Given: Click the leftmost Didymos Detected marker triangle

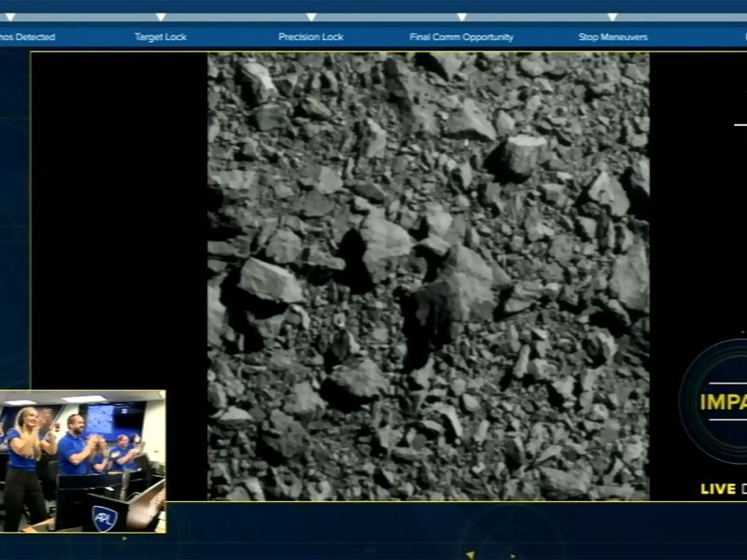Looking at the screenshot, I should coord(10,17).
